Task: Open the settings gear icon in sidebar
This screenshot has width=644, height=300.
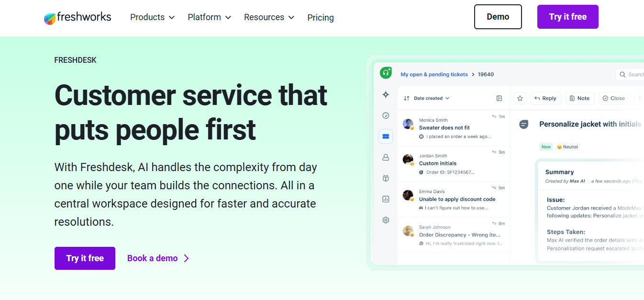Action: tap(386, 220)
